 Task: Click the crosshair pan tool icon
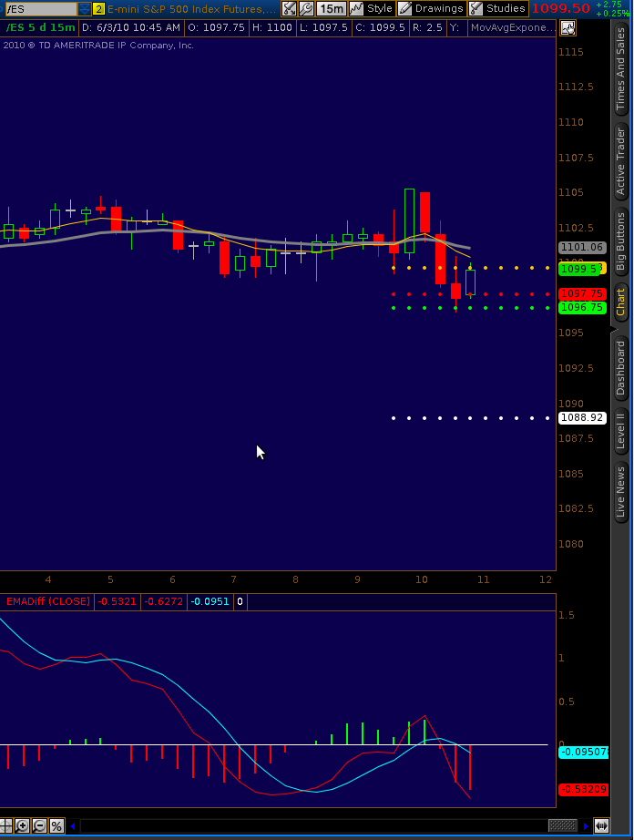[x=5, y=825]
